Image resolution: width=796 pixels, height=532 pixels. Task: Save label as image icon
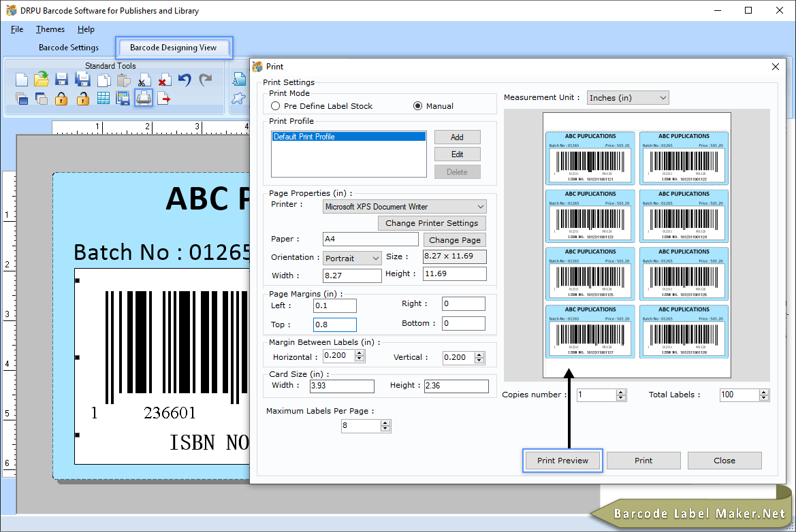coord(123,99)
